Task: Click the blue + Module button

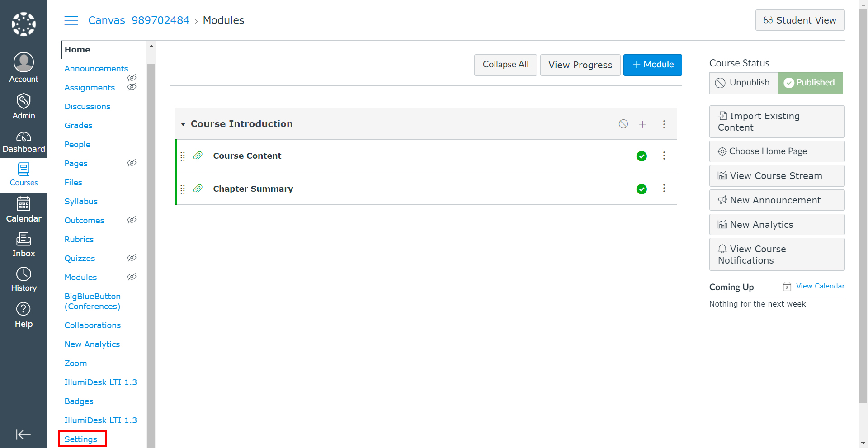Action: click(652, 65)
